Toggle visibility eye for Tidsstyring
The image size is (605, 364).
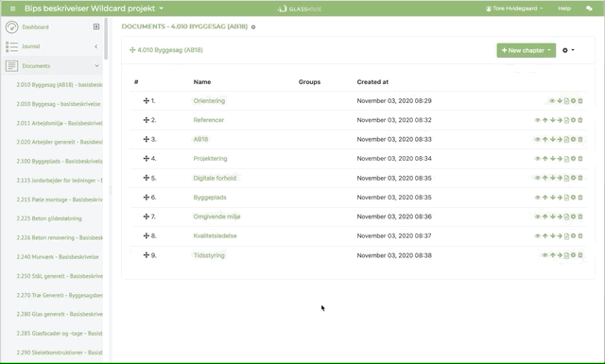point(544,255)
